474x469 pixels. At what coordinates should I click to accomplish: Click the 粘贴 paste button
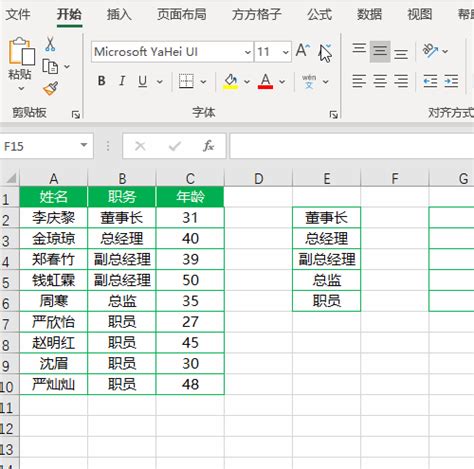pos(21,64)
